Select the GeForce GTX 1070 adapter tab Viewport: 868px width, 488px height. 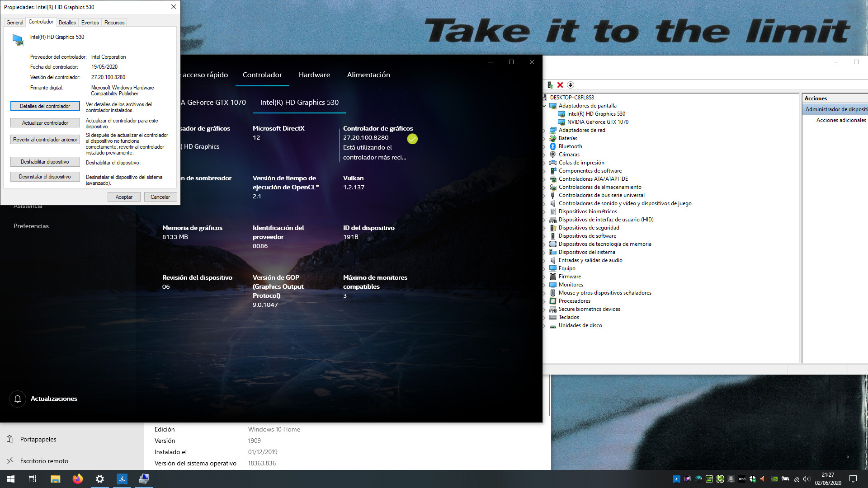click(213, 103)
